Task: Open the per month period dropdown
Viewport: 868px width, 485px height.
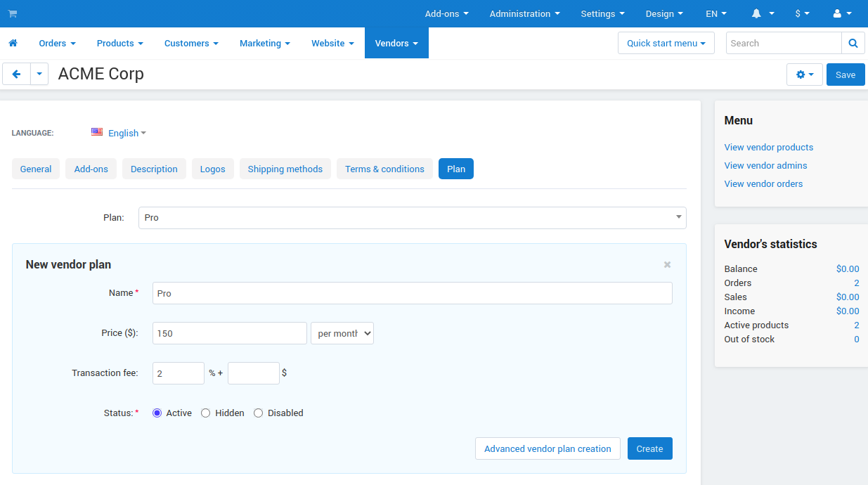Action: (x=342, y=333)
